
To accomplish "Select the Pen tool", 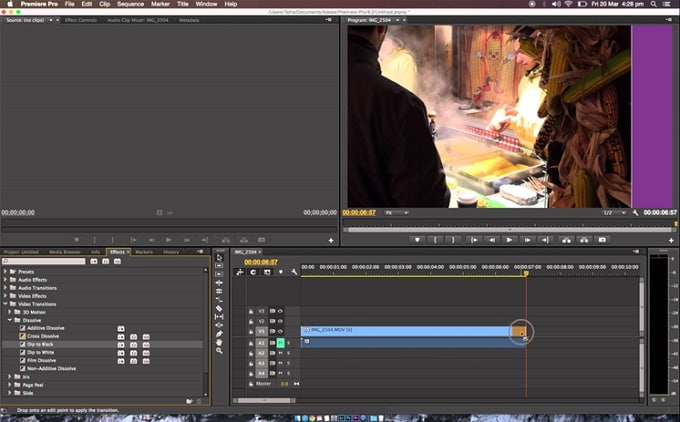I will click(219, 334).
